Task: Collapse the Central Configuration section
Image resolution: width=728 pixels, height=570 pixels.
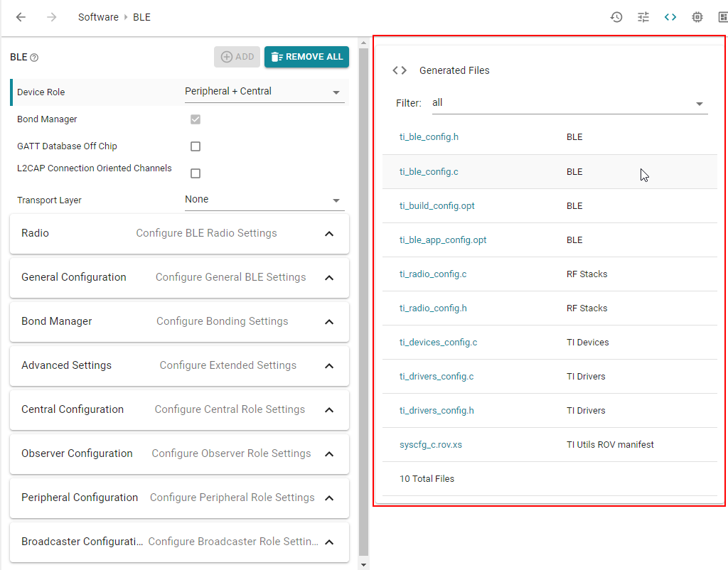Action: 329,410
